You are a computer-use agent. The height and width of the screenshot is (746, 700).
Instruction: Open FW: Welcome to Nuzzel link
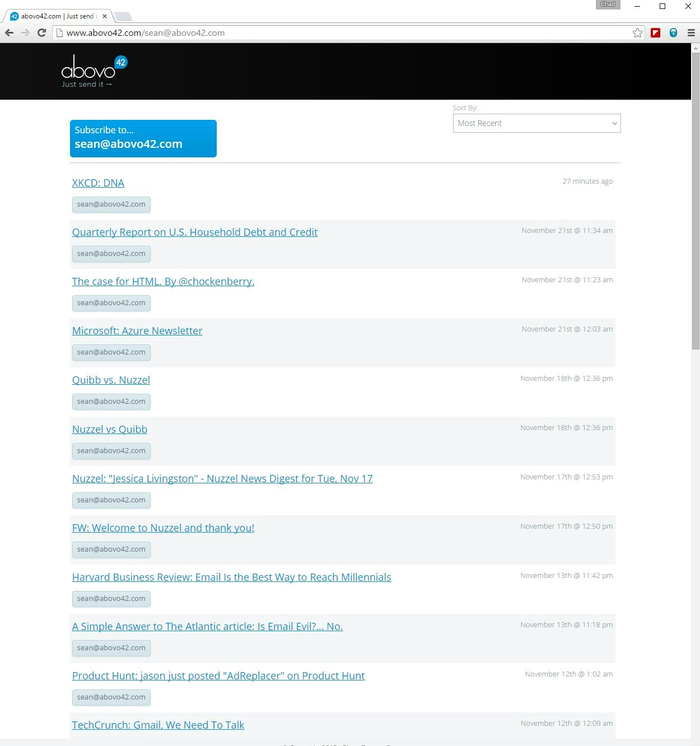click(163, 528)
